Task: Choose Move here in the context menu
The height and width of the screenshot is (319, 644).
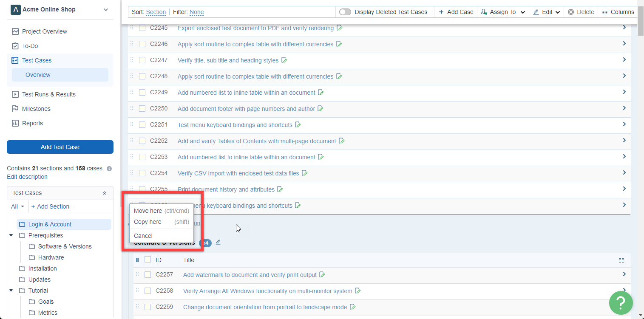Action: click(x=148, y=211)
